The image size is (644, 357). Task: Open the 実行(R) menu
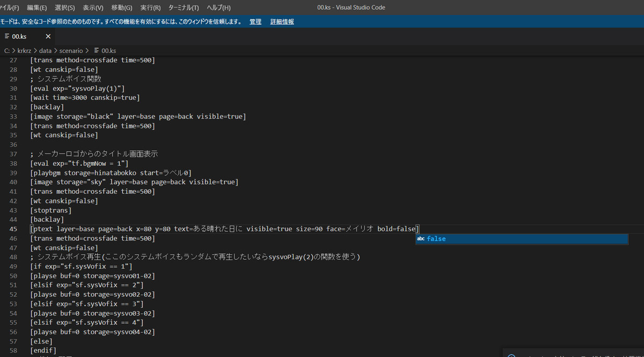(150, 8)
